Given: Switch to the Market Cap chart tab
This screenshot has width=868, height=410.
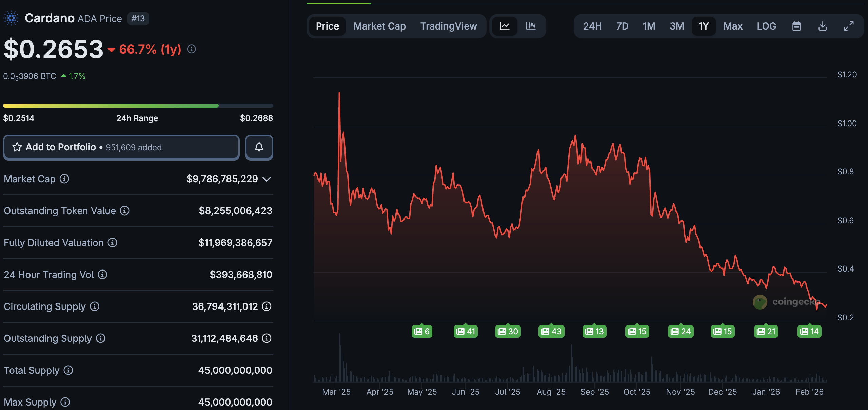Looking at the screenshot, I should pyautogui.click(x=379, y=26).
